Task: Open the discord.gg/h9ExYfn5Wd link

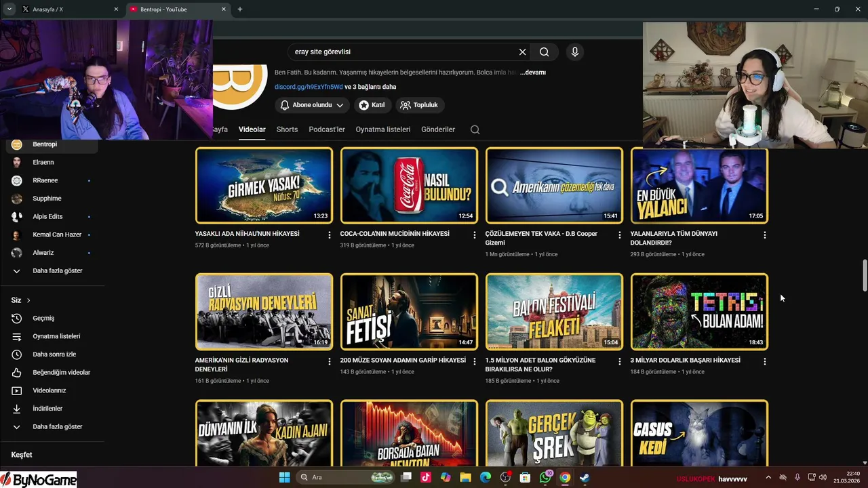Action: click(x=309, y=87)
